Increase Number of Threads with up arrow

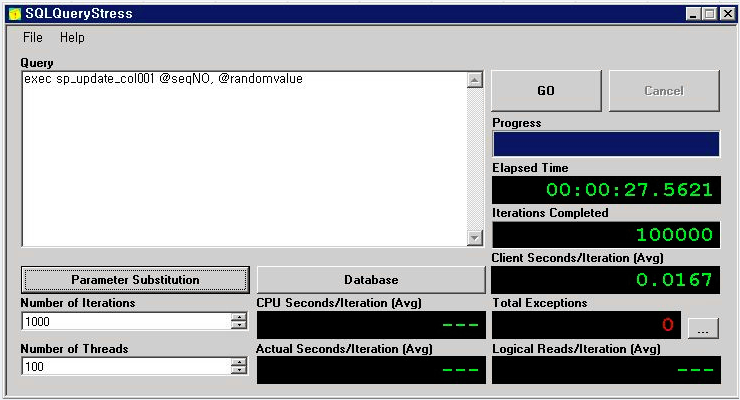(239, 362)
